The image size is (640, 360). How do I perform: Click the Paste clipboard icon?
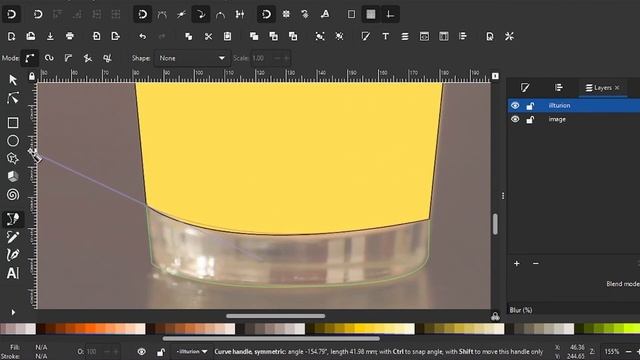pos(227,36)
